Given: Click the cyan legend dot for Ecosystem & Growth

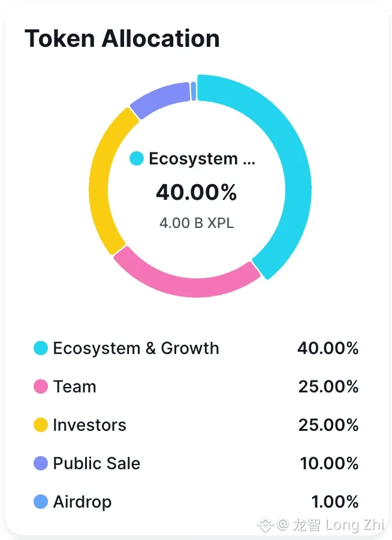Looking at the screenshot, I should pos(41,349).
